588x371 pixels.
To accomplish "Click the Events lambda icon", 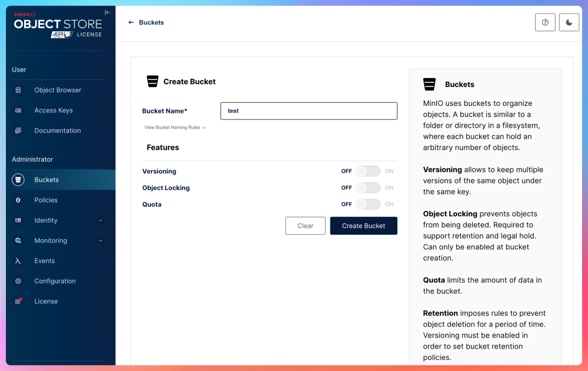I will point(18,261).
